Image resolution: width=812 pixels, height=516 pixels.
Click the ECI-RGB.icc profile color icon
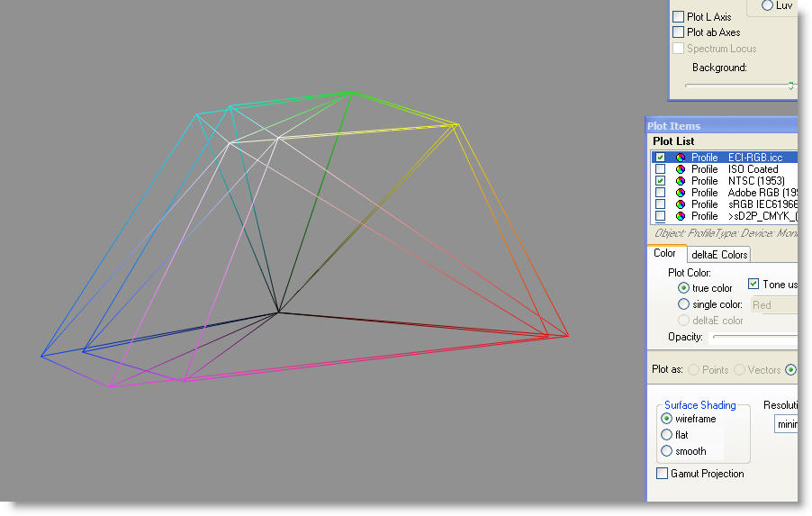click(681, 158)
